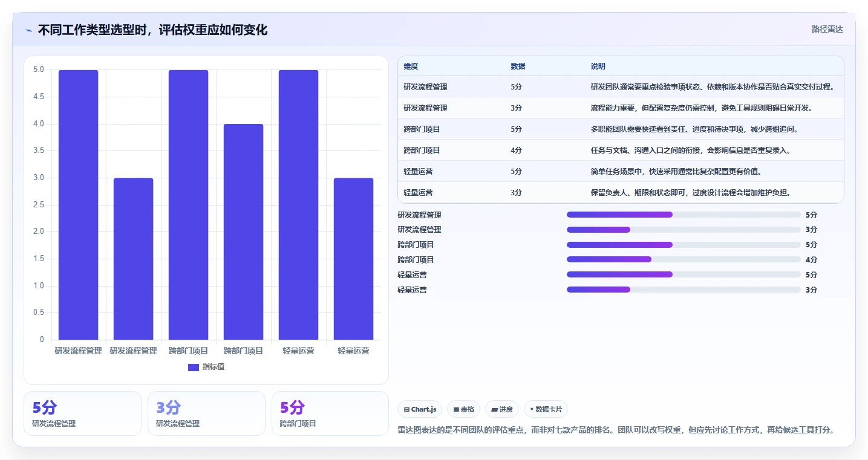Click the 说明 column header
The image size is (868, 460).
598,66
